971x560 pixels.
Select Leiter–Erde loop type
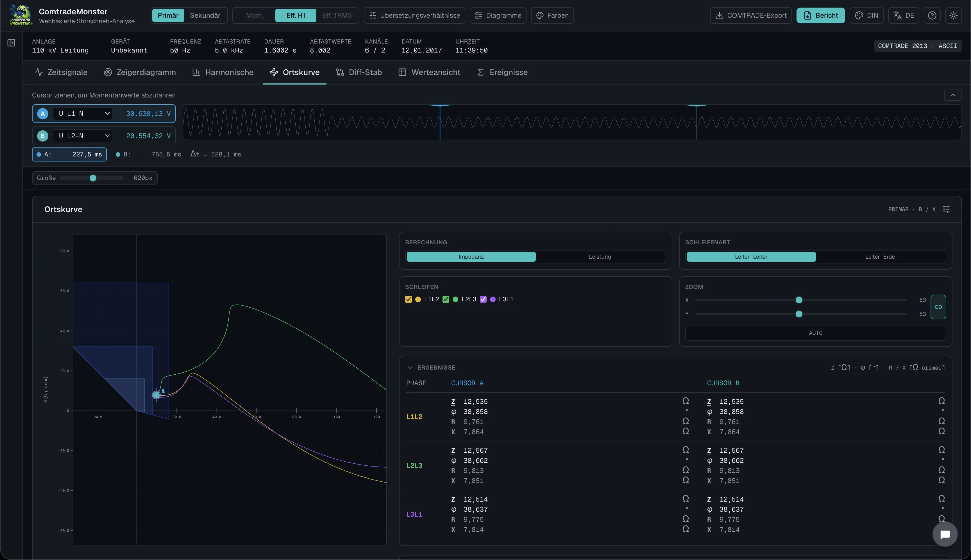click(x=880, y=256)
